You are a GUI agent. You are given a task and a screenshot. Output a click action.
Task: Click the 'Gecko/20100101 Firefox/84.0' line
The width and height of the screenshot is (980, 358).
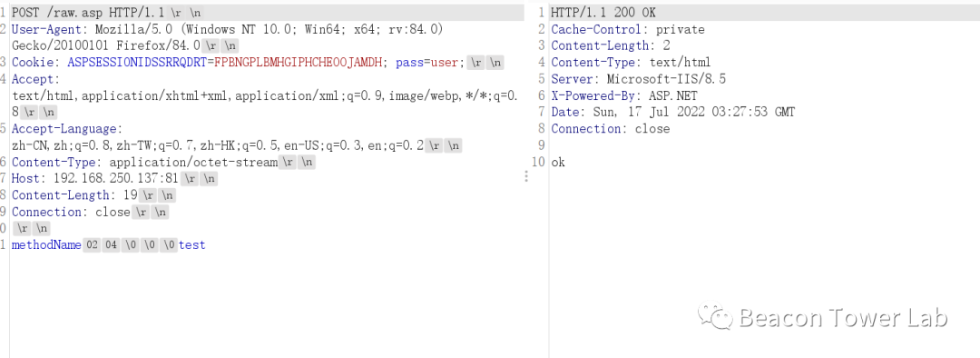click(x=106, y=45)
